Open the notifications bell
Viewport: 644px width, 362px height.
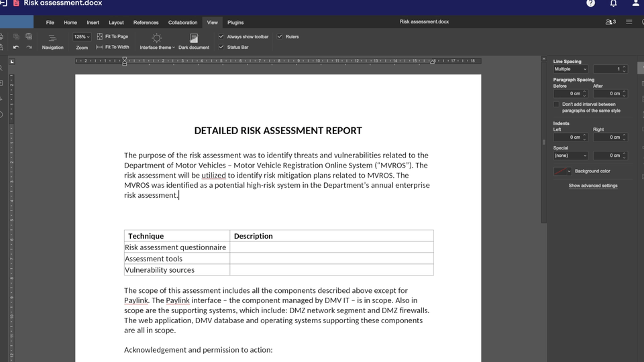[613, 3]
